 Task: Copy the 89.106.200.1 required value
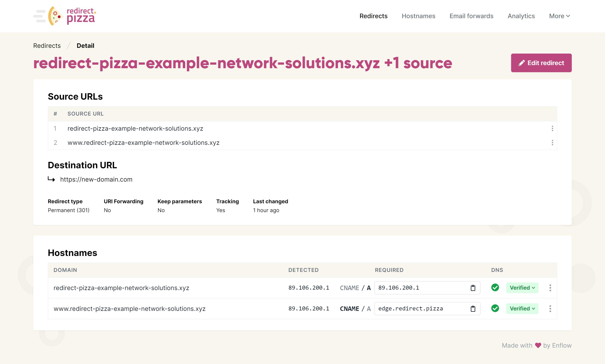point(473,288)
